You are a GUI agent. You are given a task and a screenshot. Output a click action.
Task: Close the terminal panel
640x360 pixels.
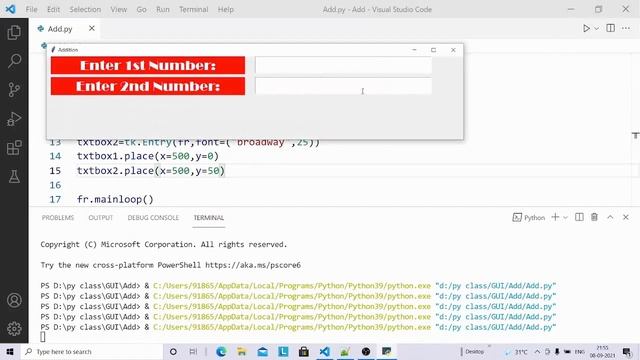tap(626, 217)
